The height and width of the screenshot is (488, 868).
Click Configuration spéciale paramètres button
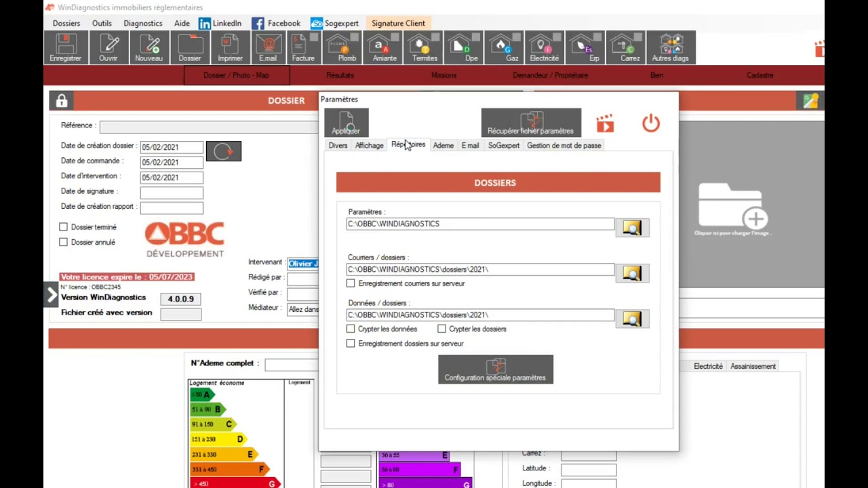pos(496,369)
